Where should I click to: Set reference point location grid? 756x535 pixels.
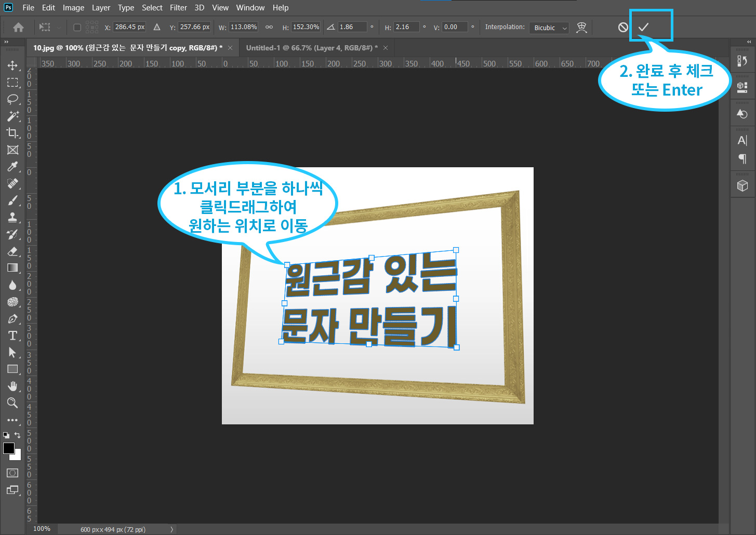click(x=92, y=27)
